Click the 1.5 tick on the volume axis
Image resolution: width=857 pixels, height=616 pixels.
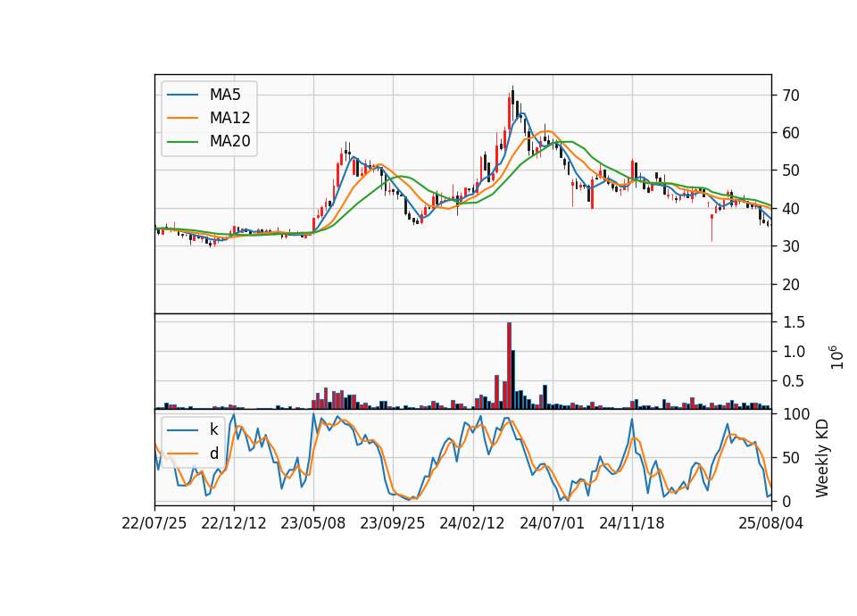click(x=794, y=322)
